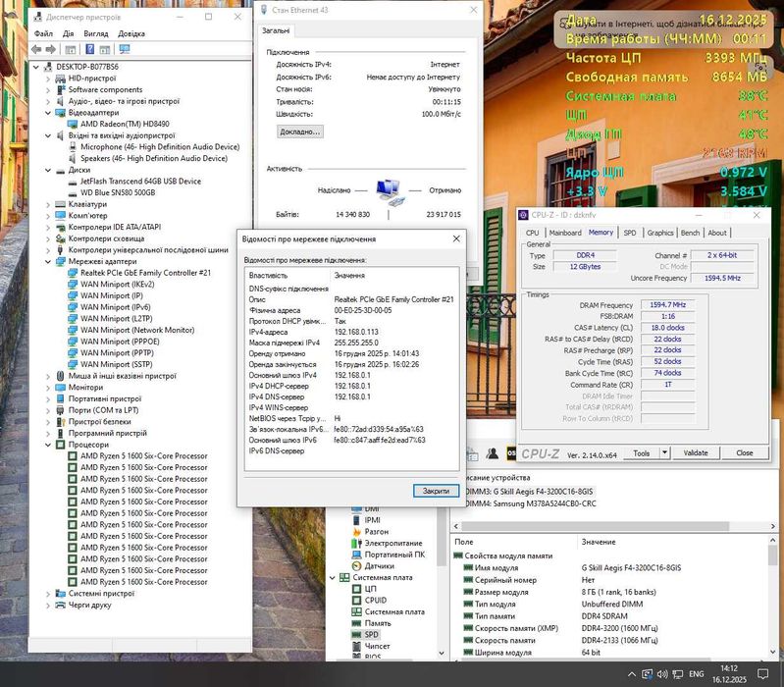The width and height of the screenshot is (784, 687).
Task: Expand the Клавіатури node
Action: [48, 204]
